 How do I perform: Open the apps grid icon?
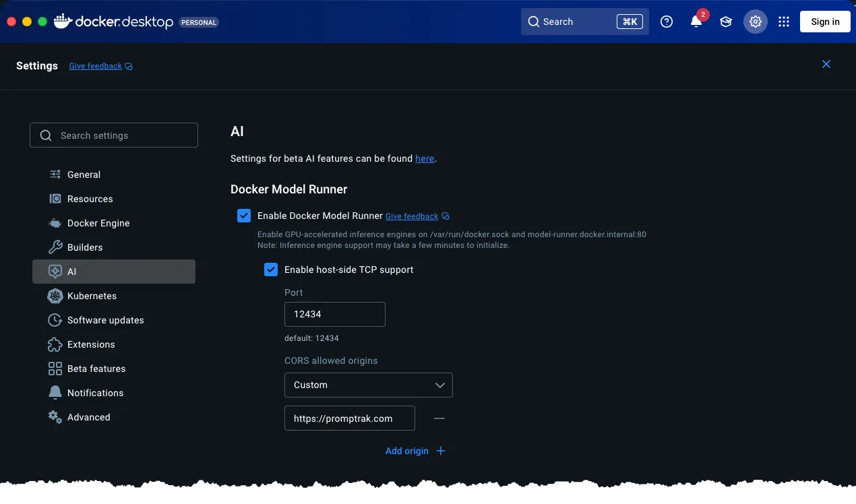pyautogui.click(x=784, y=22)
